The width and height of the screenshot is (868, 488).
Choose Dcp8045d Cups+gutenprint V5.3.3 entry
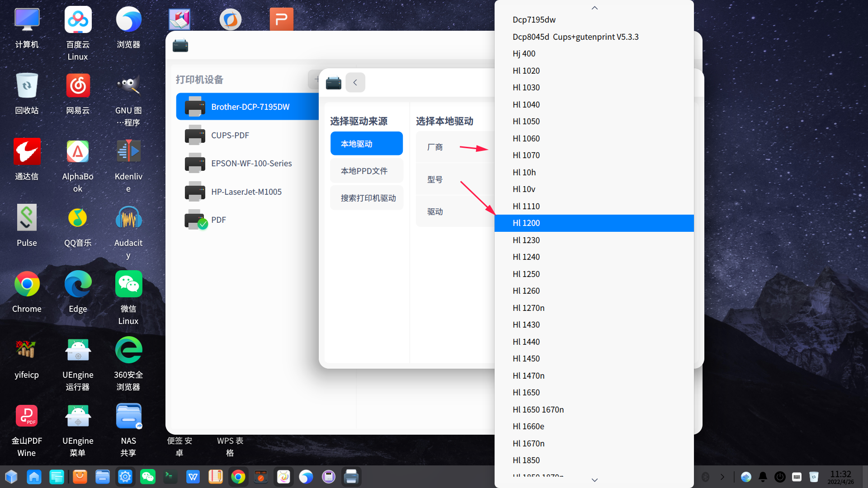[x=576, y=37]
